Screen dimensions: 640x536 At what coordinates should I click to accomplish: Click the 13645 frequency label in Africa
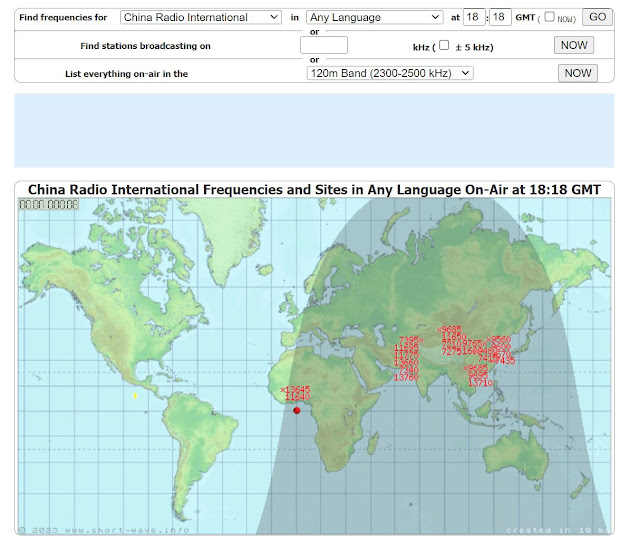(x=298, y=390)
